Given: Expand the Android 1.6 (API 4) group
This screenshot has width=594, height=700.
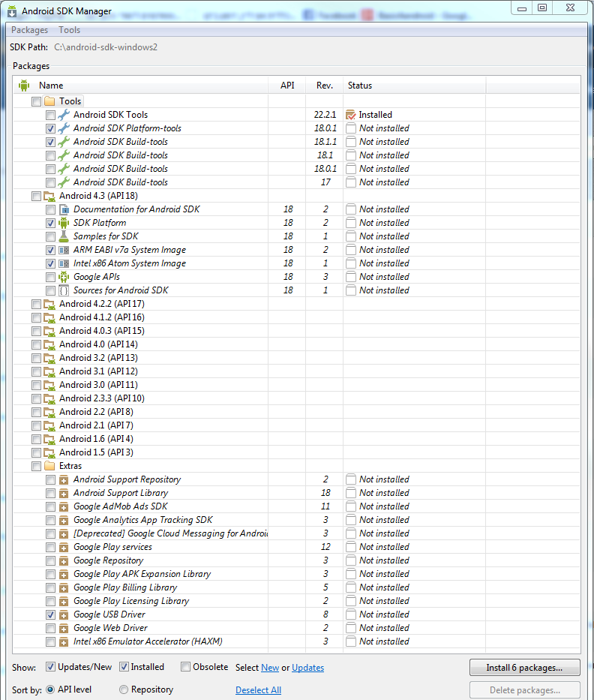Looking at the screenshot, I should (96, 439).
